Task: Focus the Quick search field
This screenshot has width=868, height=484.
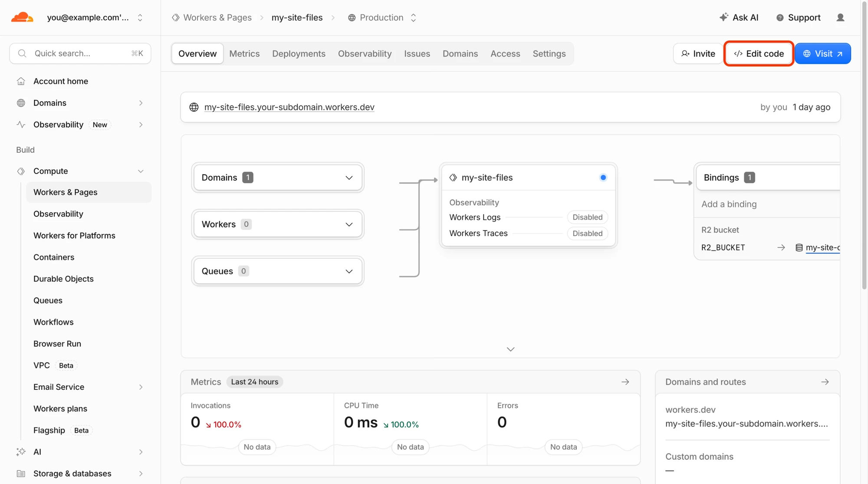Action: [x=80, y=53]
